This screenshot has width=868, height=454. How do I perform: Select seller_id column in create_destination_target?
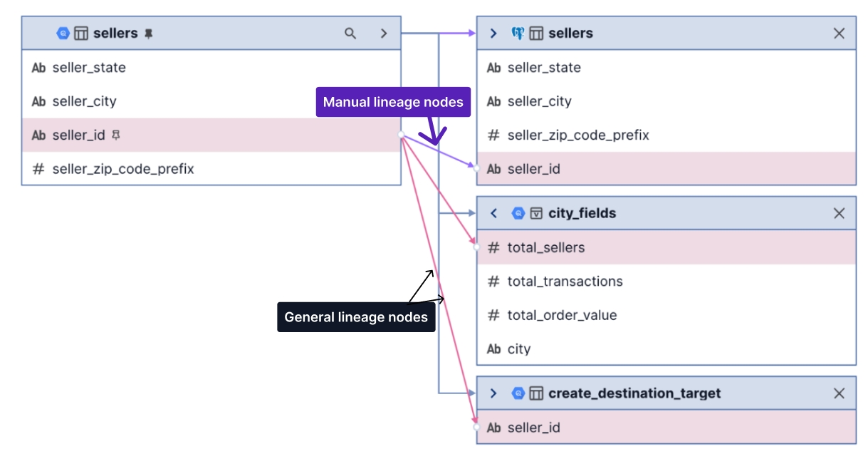[533, 428]
